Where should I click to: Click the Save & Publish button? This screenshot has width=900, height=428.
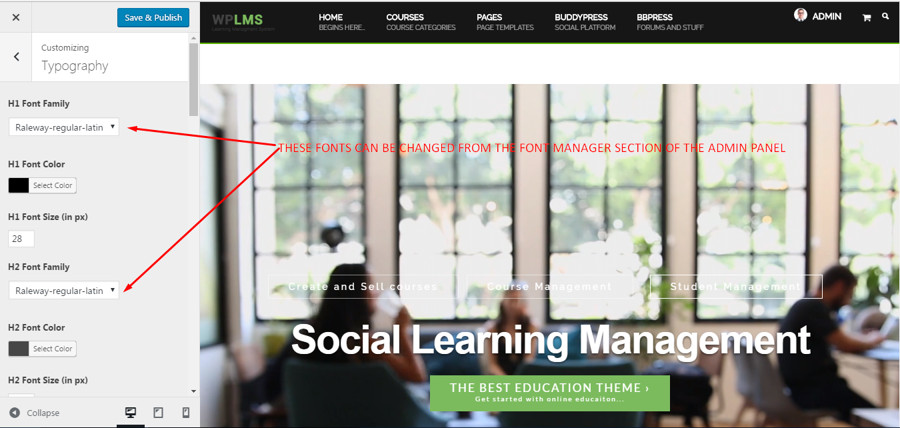[x=153, y=18]
